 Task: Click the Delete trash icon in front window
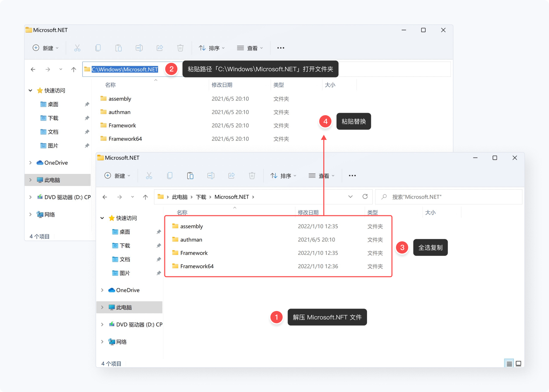point(252,176)
